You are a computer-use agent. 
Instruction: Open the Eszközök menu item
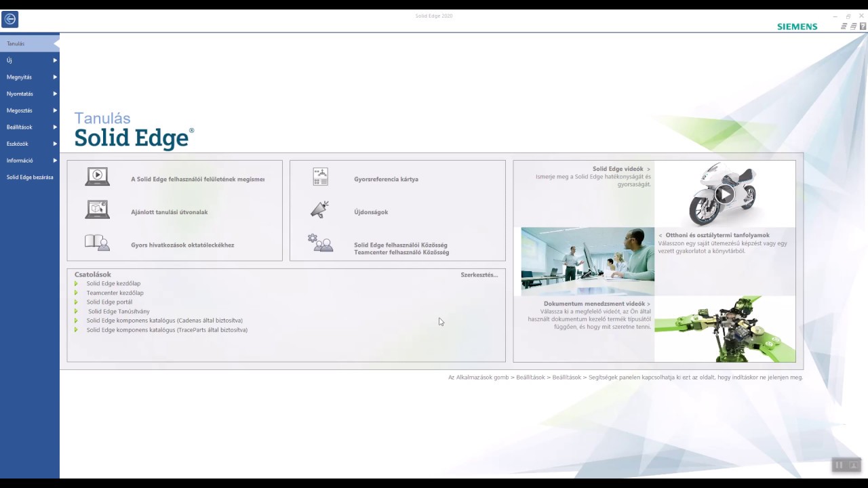[30, 144]
